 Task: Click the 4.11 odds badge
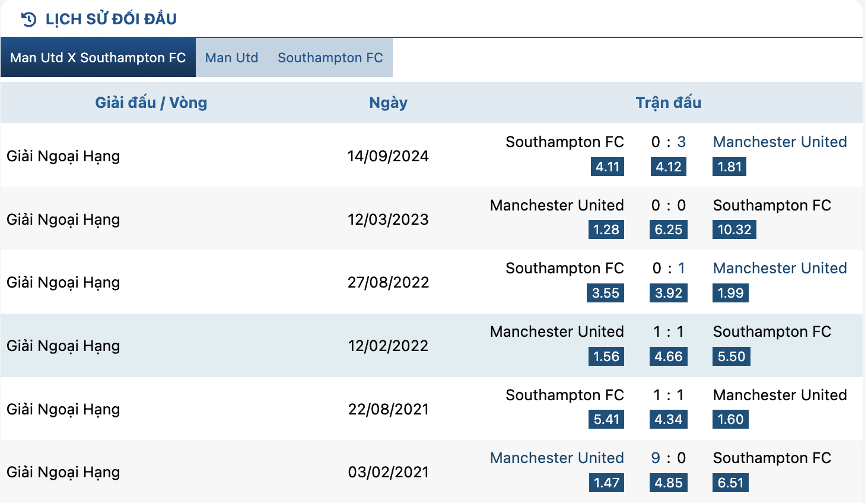click(608, 167)
